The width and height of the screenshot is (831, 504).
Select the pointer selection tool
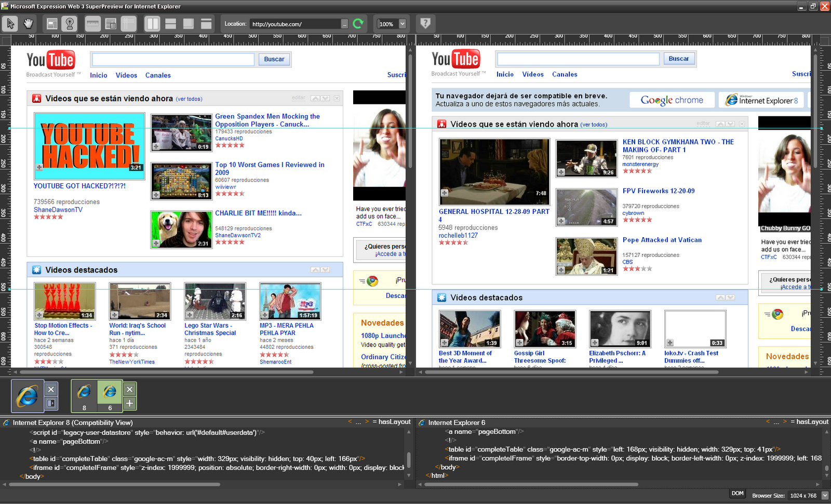(10, 23)
